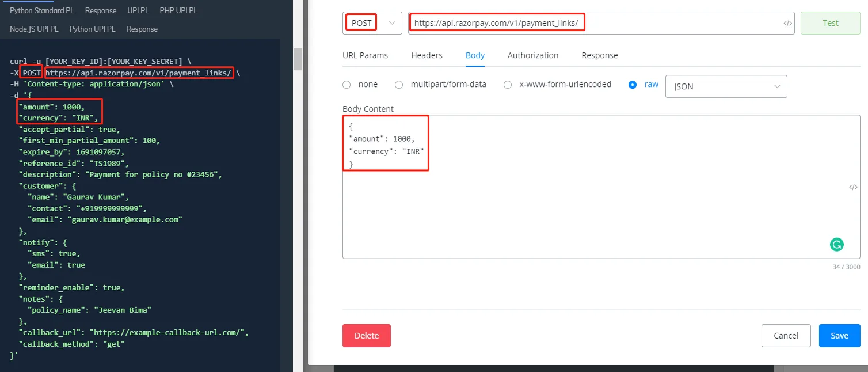Select Python Standard PL code tab

click(42, 10)
